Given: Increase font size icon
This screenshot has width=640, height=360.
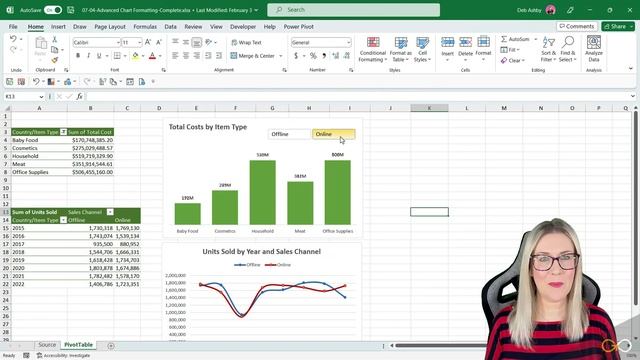Looking at the screenshot, I should click(x=148, y=42).
